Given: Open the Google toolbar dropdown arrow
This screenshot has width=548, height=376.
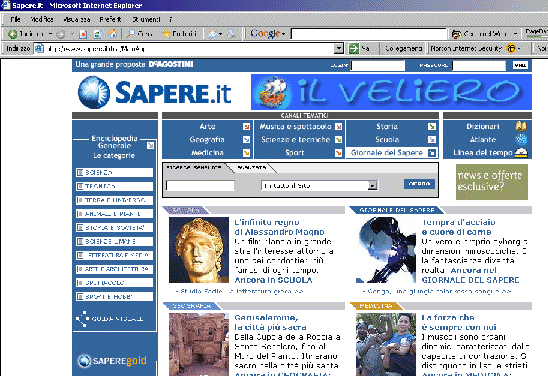Looking at the screenshot, I should point(283,34).
